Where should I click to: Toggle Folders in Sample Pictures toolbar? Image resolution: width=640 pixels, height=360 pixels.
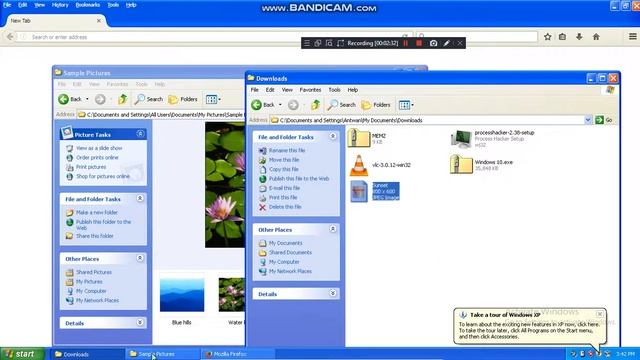click(x=183, y=99)
